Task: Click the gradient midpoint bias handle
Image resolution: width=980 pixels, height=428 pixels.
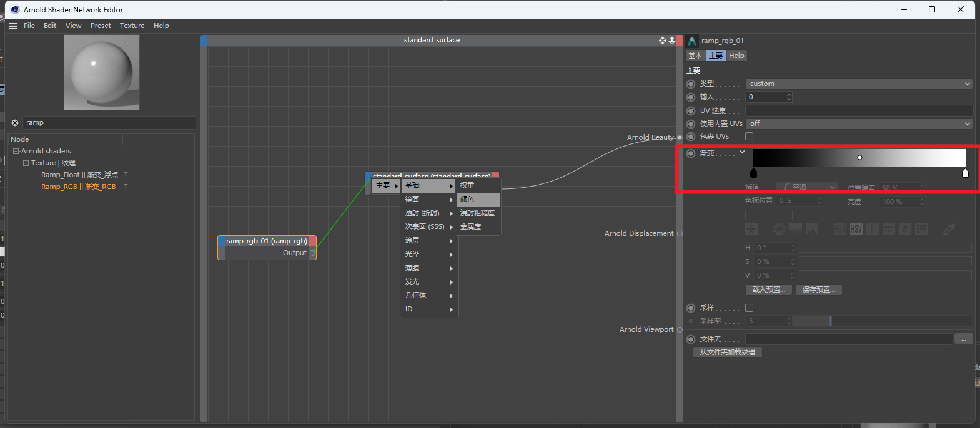Action: 860,157
